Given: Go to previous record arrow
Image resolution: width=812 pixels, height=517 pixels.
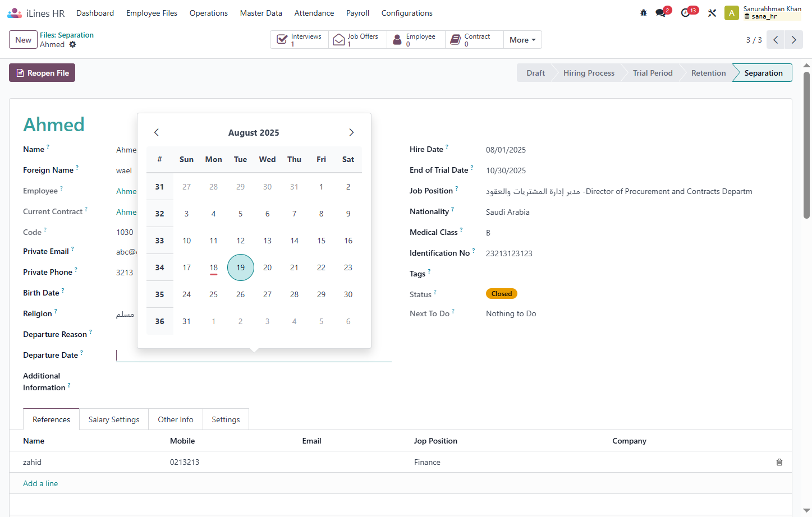Looking at the screenshot, I should pos(776,40).
